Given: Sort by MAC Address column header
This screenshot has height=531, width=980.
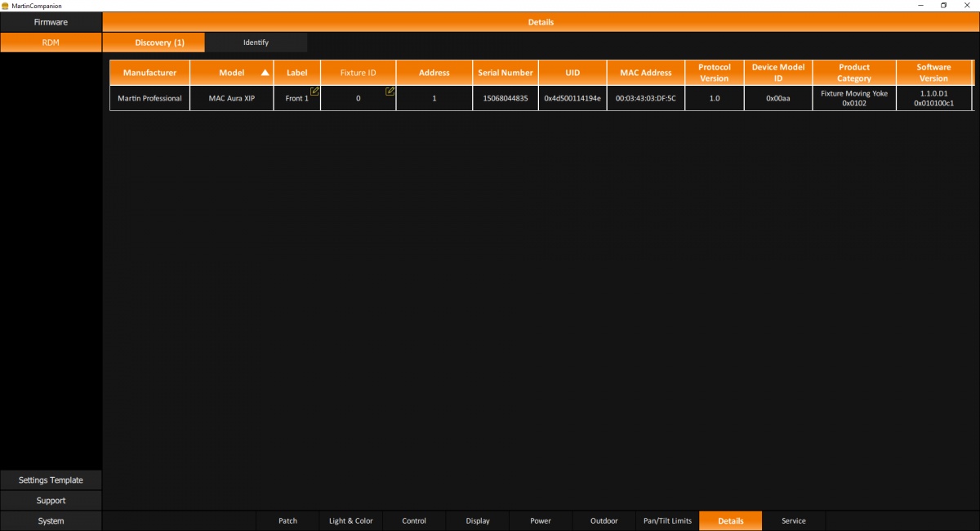Looking at the screenshot, I should [646, 73].
